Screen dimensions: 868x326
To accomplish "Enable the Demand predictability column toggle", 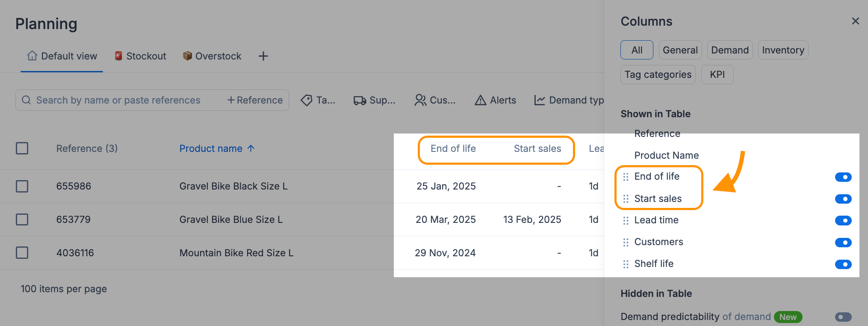I will (x=843, y=317).
